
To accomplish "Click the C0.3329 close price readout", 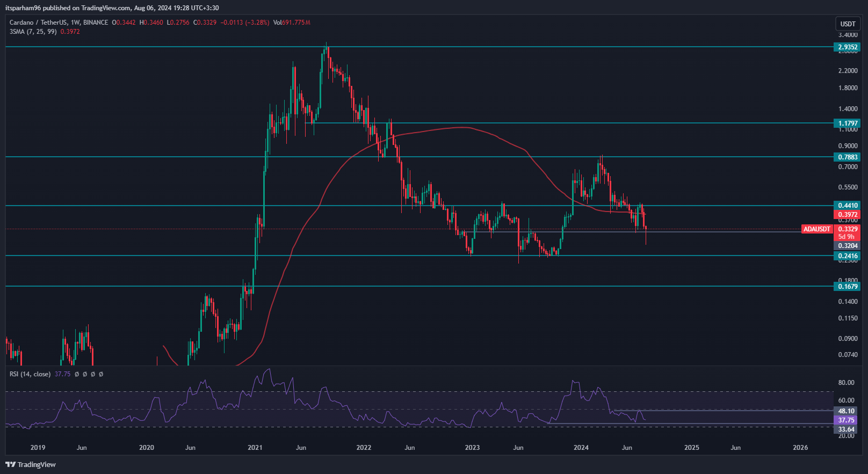I will [205, 23].
